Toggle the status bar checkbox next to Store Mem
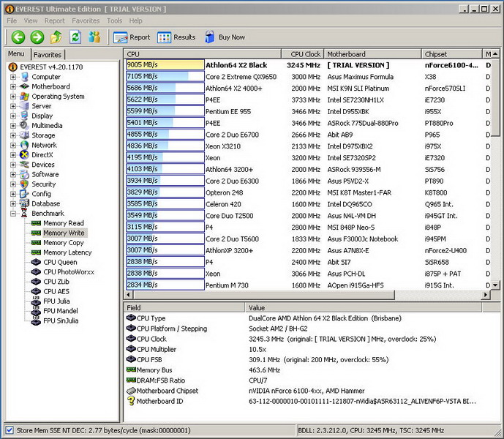The width and height of the screenshot is (504, 439). tap(10, 430)
